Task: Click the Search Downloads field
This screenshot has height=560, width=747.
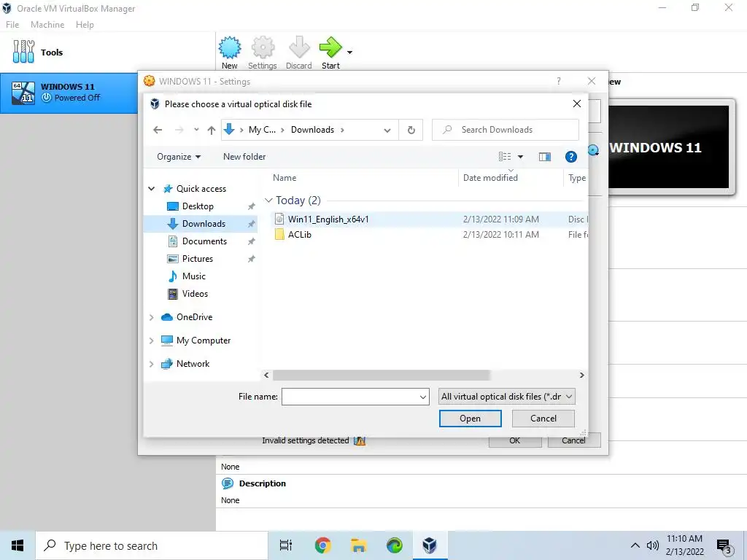Action: [506, 130]
